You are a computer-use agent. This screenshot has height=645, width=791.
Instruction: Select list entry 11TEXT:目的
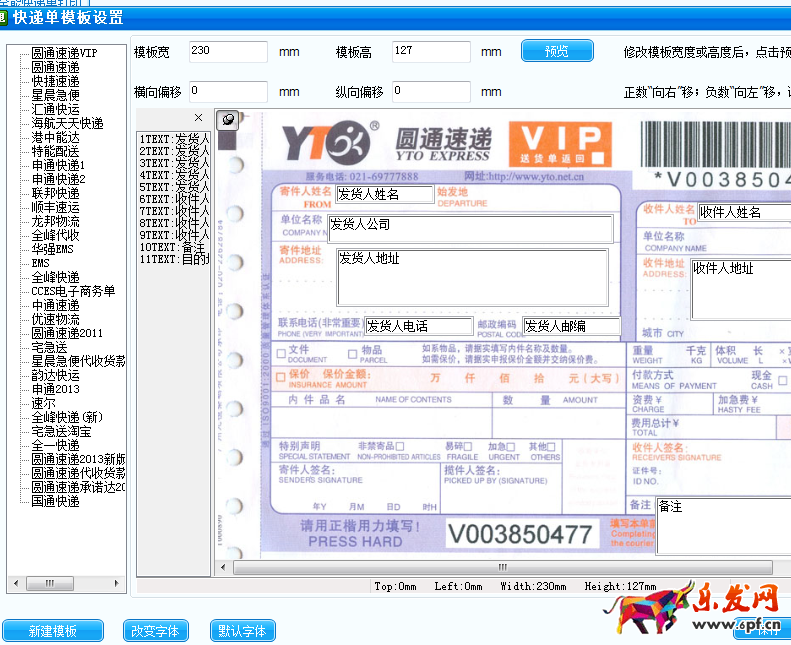[174, 259]
